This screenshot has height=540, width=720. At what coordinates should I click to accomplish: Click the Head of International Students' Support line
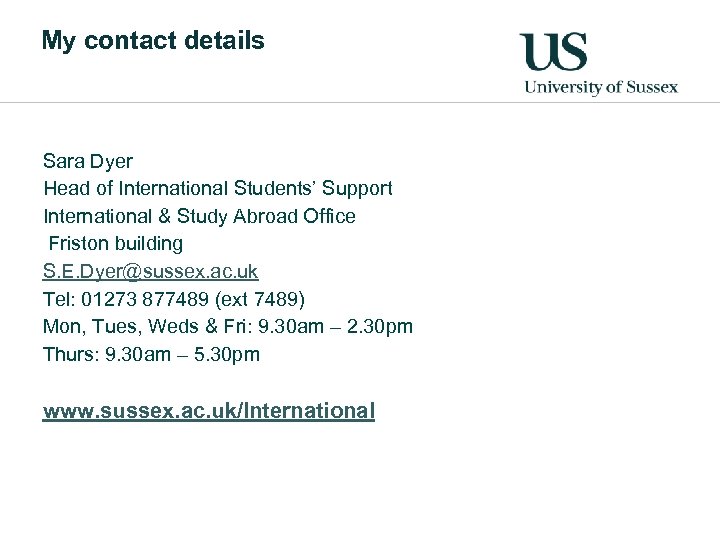217,188
